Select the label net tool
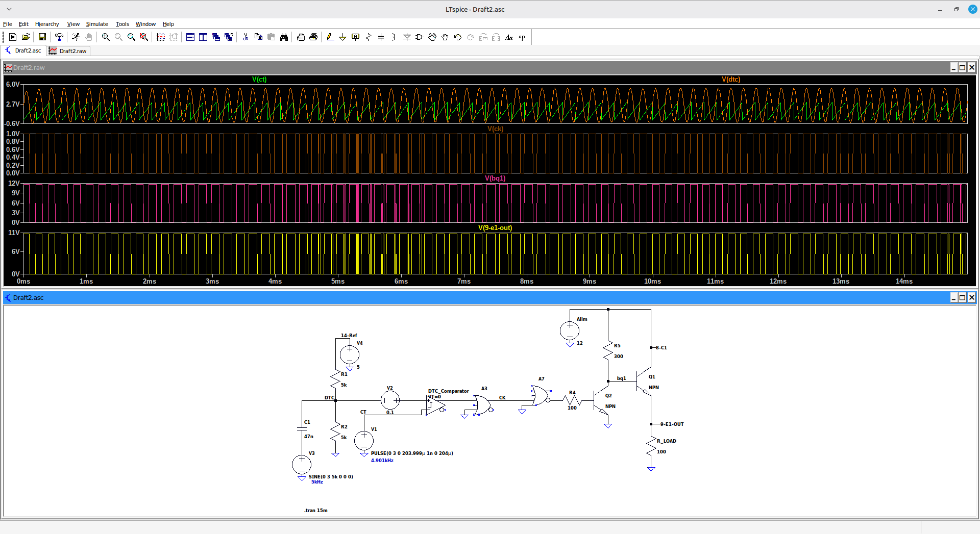980x534 pixels. click(356, 37)
